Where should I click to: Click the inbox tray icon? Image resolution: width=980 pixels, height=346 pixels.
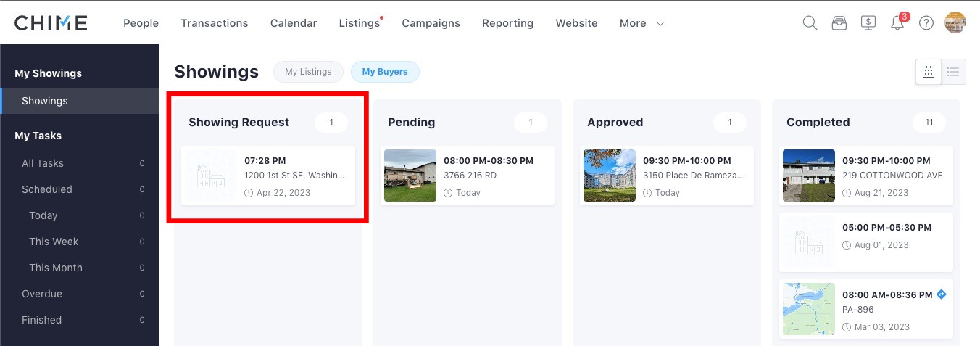point(839,23)
